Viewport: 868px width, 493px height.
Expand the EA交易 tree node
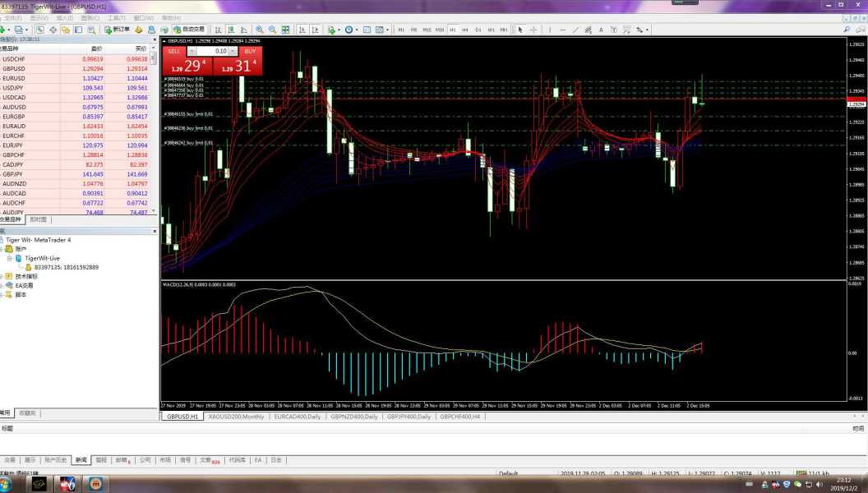(x=2, y=285)
